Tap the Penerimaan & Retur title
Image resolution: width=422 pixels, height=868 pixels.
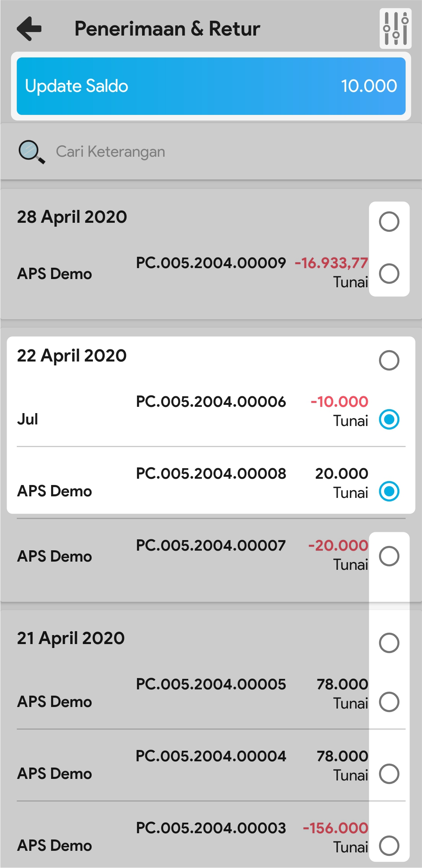pos(167,29)
